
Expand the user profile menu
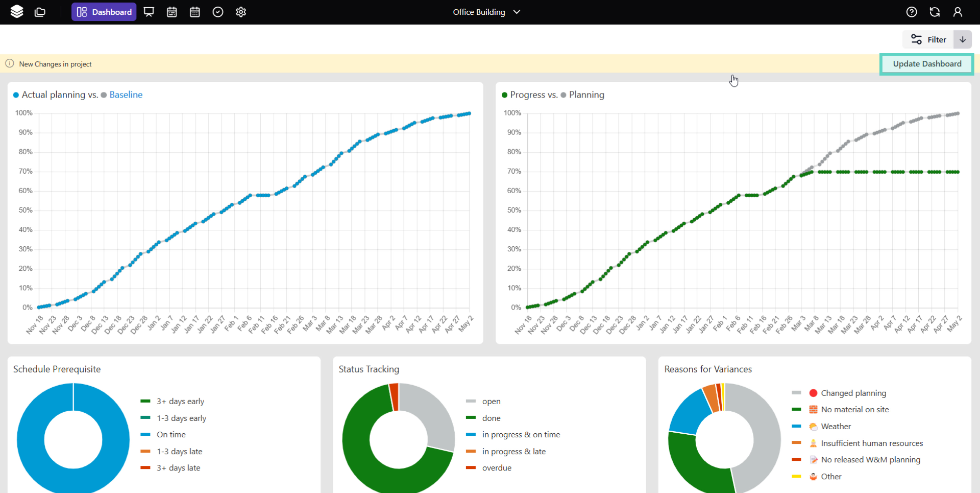pos(958,12)
